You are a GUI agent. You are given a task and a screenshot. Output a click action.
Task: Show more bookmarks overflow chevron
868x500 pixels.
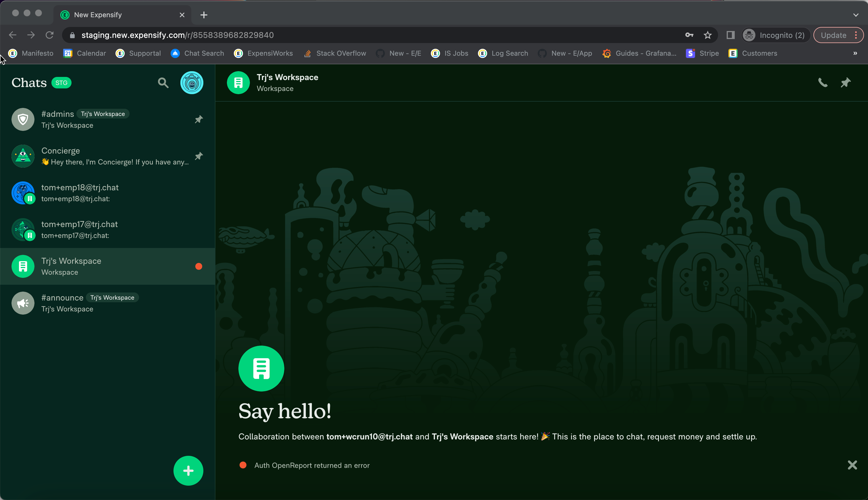855,53
